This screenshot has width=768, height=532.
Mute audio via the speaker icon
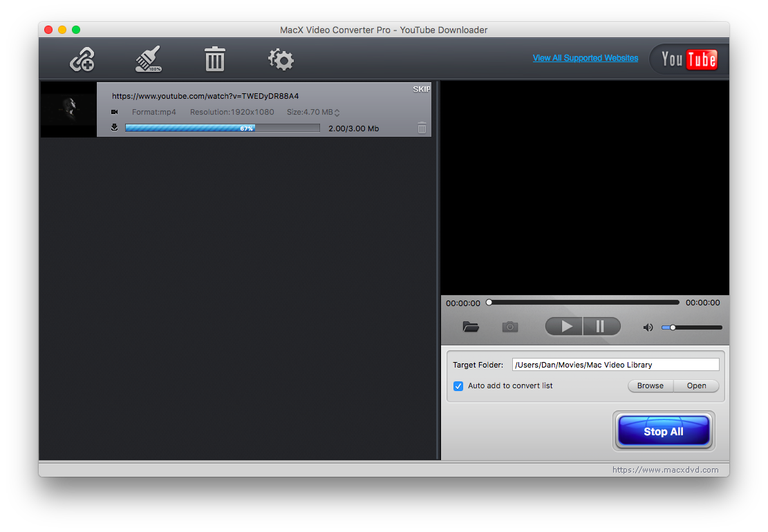648,327
